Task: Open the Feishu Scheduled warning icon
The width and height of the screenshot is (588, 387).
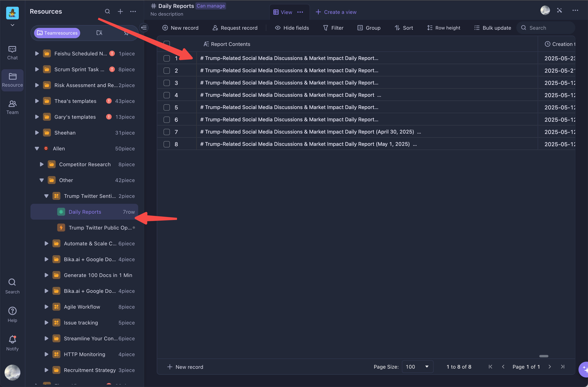Action: 112,53
